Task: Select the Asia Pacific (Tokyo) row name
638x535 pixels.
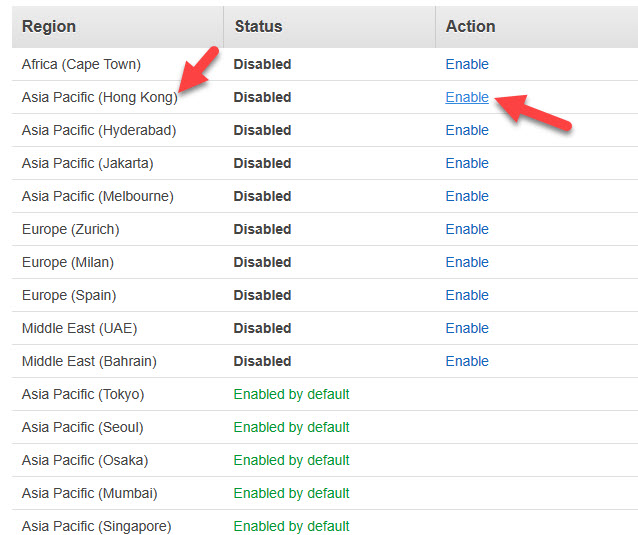Action: [x=83, y=394]
